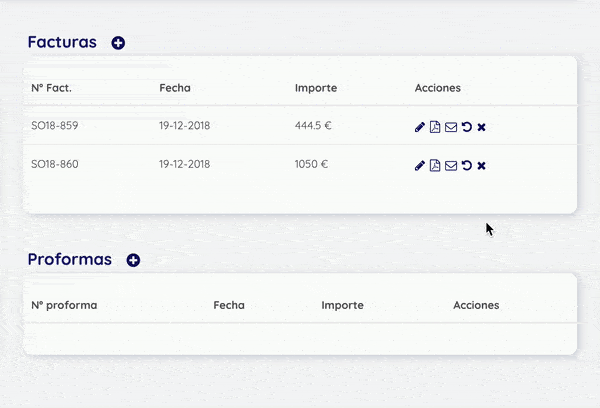Edit invoice SO18-859 with pencil icon
This screenshot has width=600, height=408.
(419, 127)
